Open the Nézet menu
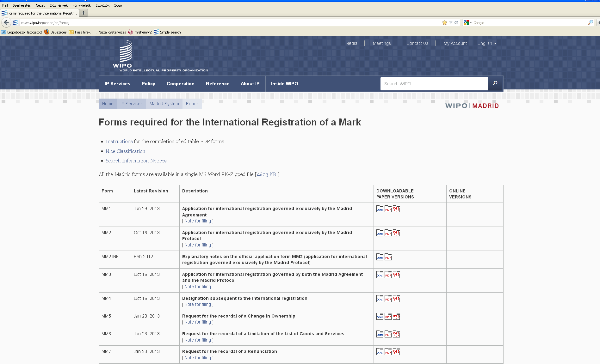The height and width of the screenshot is (364, 600). click(40, 5)
